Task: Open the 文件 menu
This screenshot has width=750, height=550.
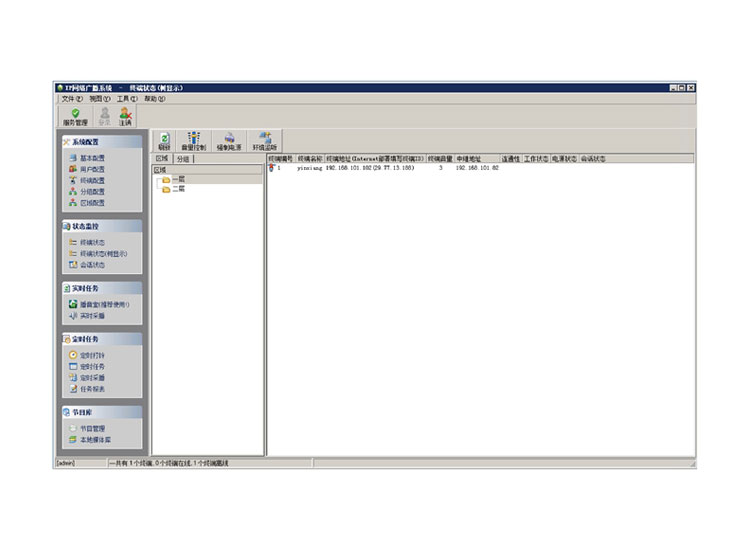Action: (x=70, y=99)
